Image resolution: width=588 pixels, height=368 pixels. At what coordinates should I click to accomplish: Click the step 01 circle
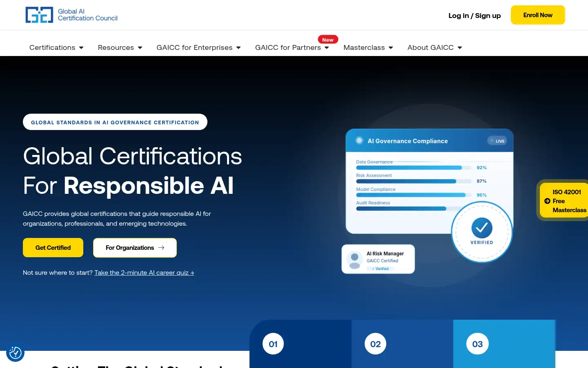click(x=273, y=344)
